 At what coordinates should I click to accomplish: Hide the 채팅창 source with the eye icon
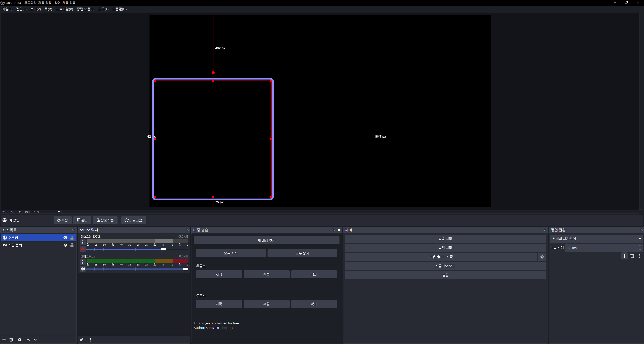(65, 238)
